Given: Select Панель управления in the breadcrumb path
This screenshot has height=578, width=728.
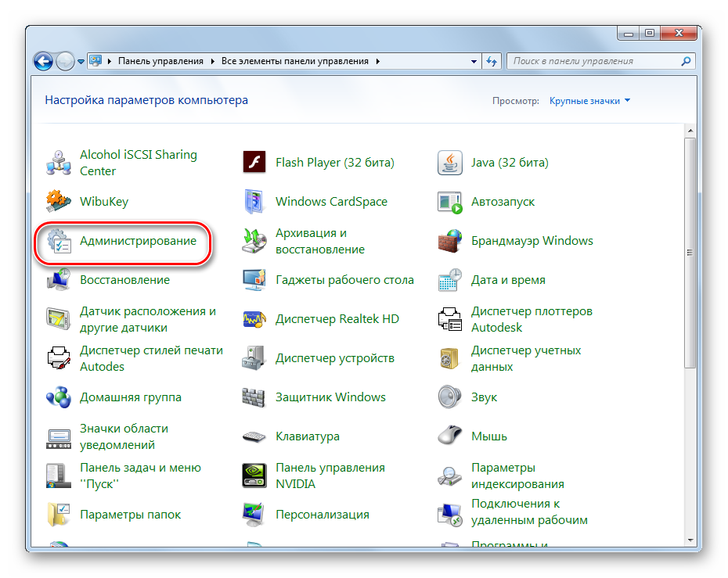Looking at the screenshot, I should click(x=160, y=61).
